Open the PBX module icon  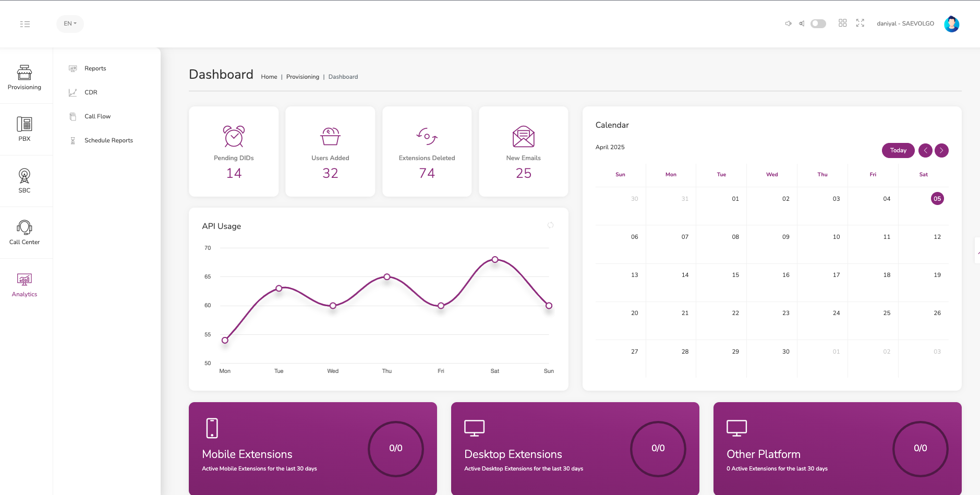pos(25,129)
